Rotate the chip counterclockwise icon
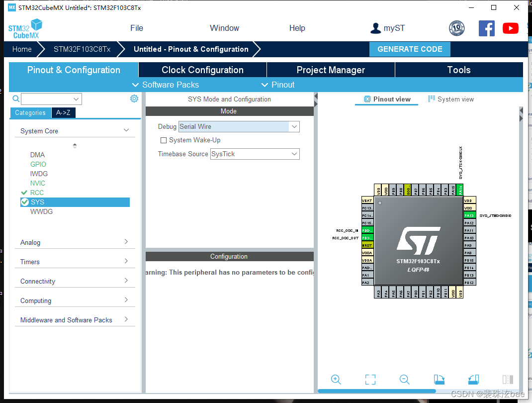The height and width of the screenshot is (403, 532). coord(473,379)
